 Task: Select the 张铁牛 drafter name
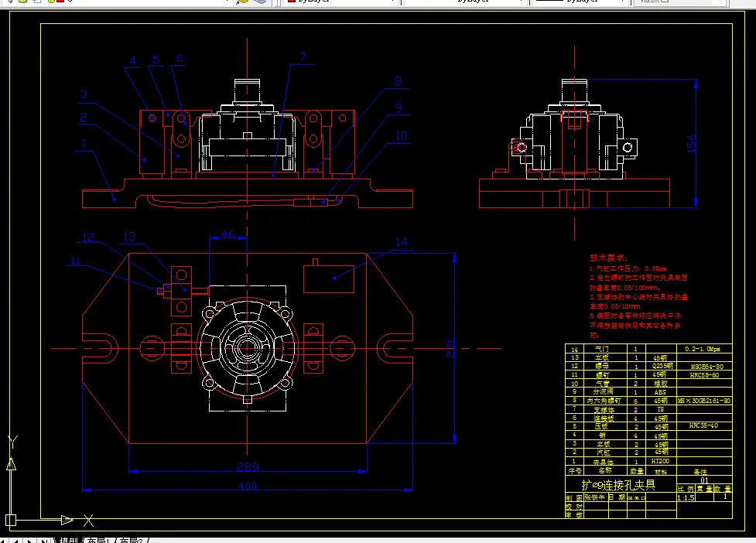[594, 497]
